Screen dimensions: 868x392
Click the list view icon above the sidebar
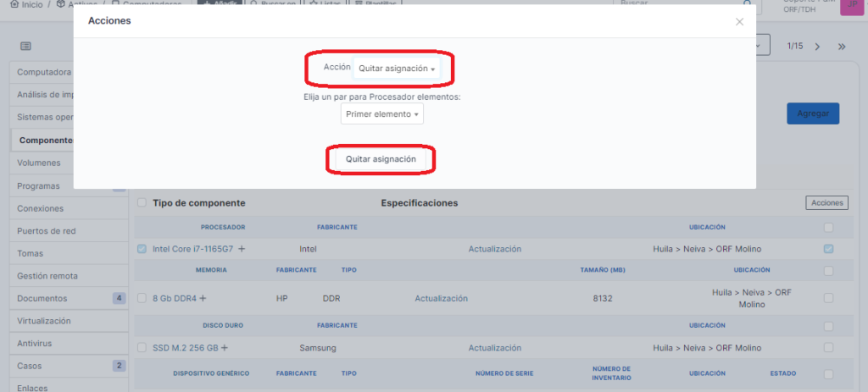(x=26, y=46)
